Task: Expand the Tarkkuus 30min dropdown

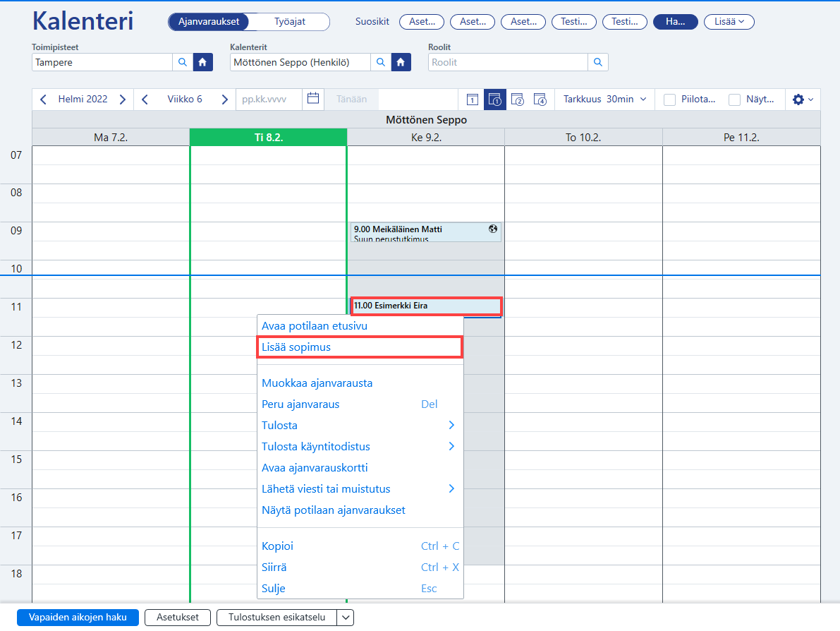Action: pos(605,100)
